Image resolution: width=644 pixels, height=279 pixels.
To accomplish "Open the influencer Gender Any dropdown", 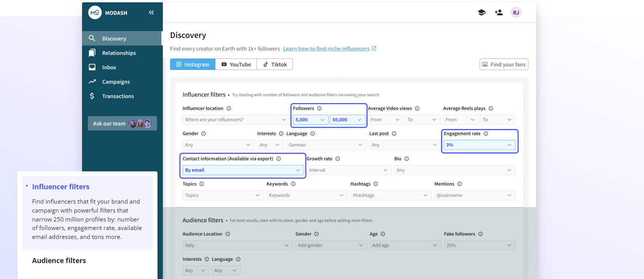I will tap(219, 145).
